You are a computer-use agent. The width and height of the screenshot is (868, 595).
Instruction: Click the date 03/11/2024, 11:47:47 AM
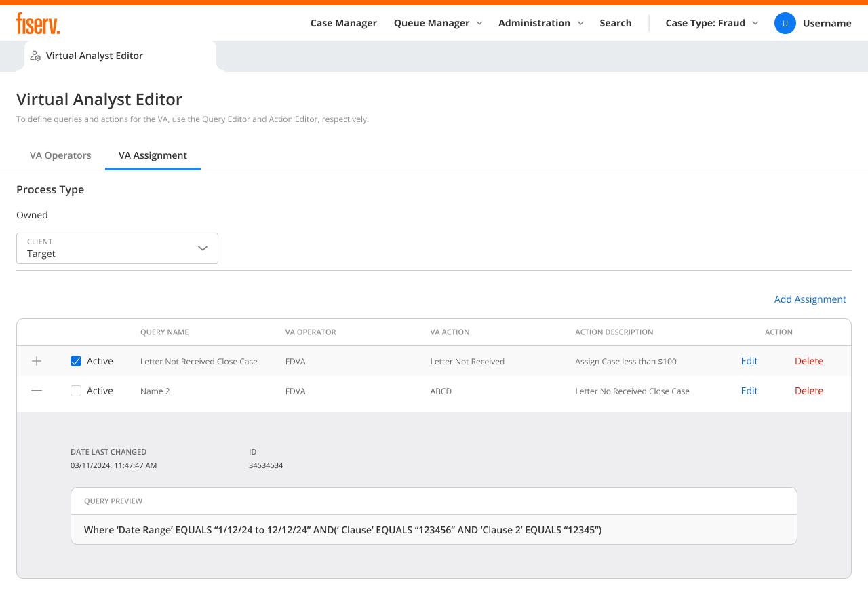click(x=114, y=465)
